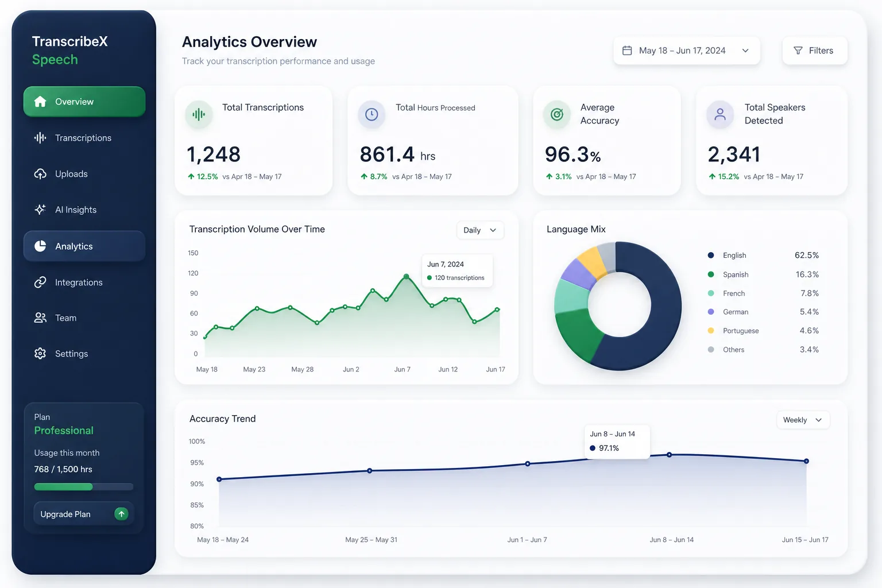
Task: Open the Weekly interval dropdown
Action: click(x=803, y=420)
